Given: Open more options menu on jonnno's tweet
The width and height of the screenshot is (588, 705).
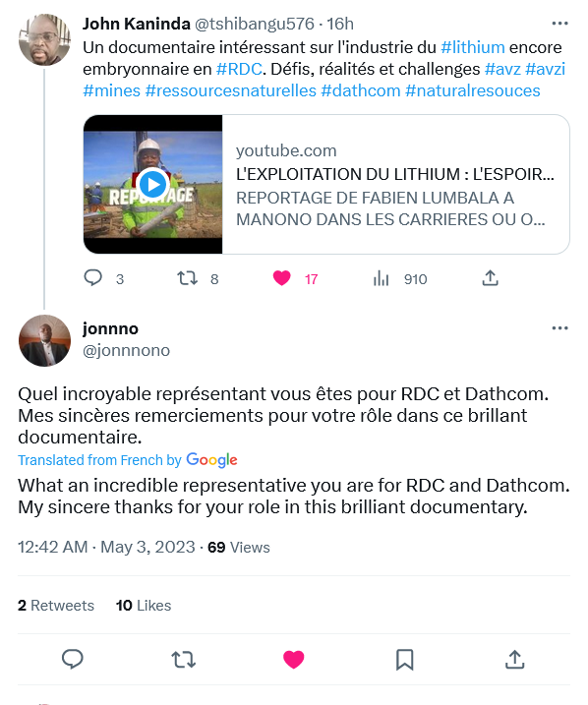Looking at the screenshot, I should 559,328.
